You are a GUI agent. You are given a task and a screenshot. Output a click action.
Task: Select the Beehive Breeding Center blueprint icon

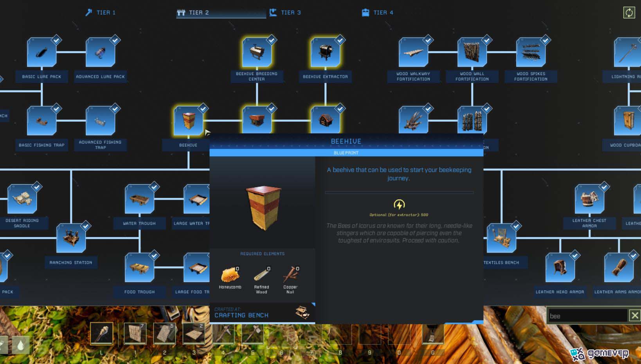(257, 52)
